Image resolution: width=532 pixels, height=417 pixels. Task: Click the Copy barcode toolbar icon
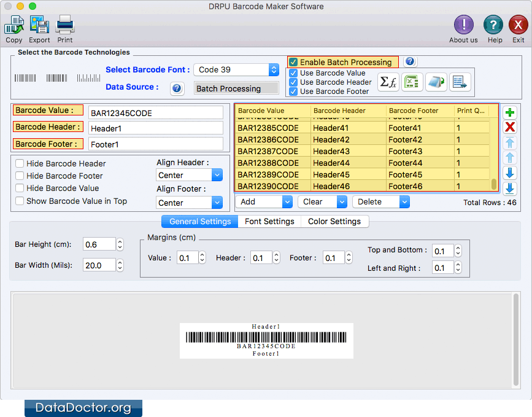click(14, 25)
